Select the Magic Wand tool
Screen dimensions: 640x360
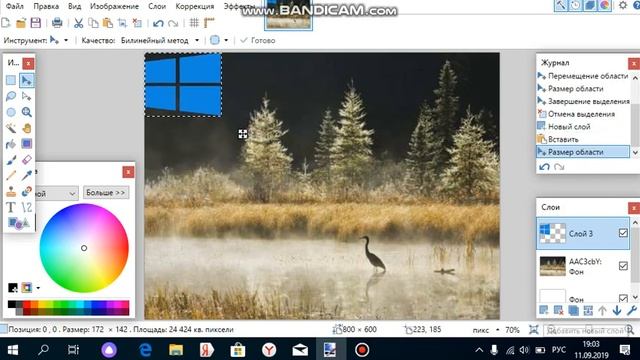click(11, 128)
